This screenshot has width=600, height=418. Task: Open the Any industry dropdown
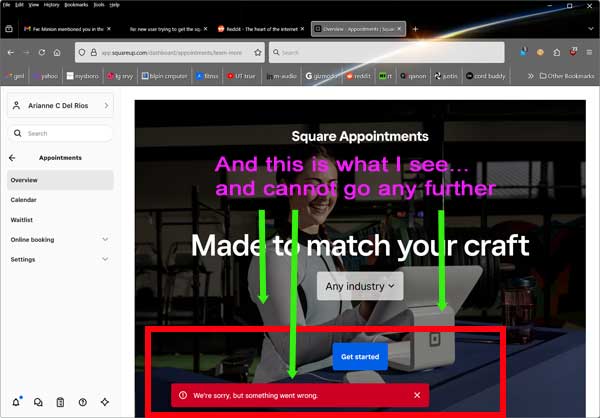pos(360,286)
